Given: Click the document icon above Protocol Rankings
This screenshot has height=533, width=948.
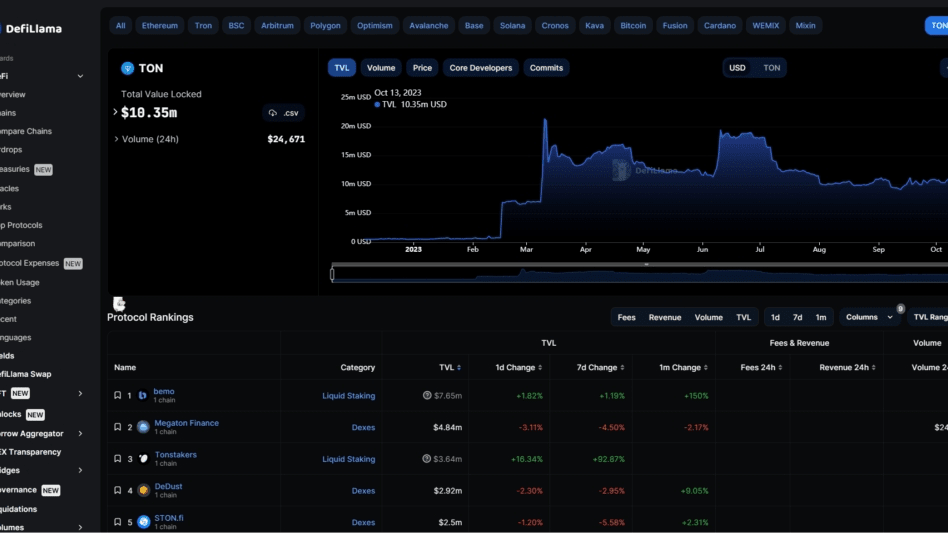Looking at the screenshot, I should pos(119,303).
